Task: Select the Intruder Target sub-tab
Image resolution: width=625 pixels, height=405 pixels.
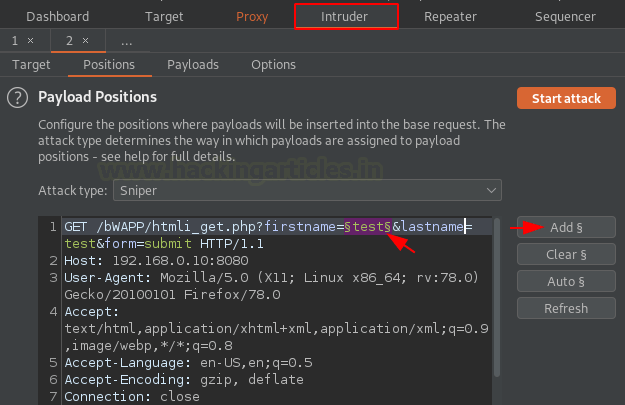Action: pos(31,65)
